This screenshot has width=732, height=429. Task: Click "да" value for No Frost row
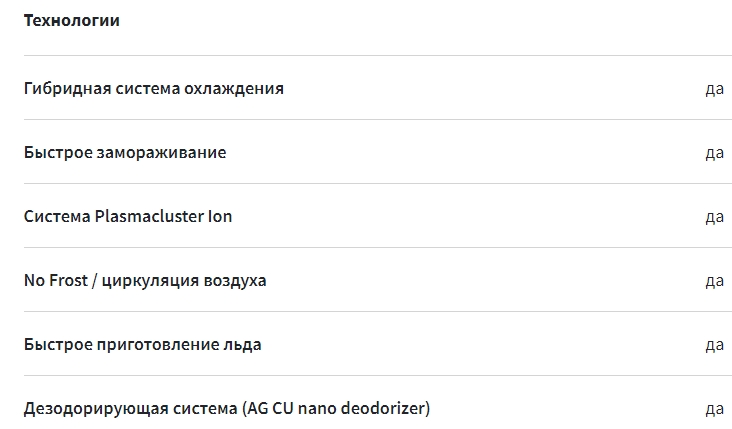714,281
